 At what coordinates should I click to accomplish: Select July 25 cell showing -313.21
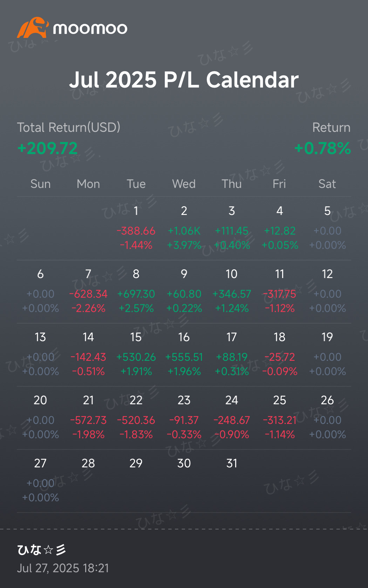pyautogui.click(x=279, y=418)
